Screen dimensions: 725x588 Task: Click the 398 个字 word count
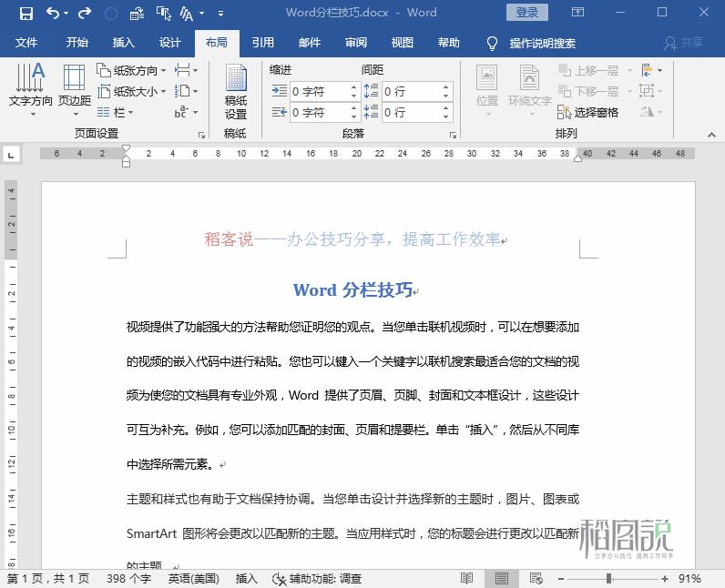[128, 579]
